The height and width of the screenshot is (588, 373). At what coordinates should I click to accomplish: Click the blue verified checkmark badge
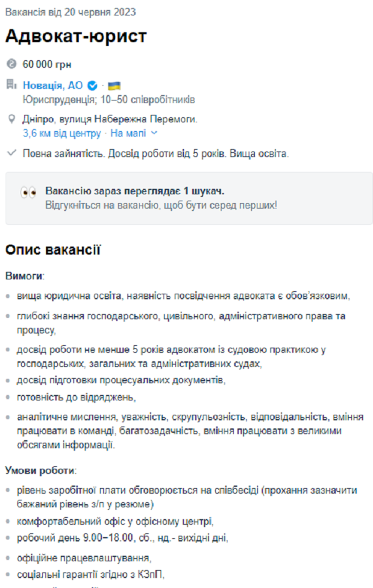point(93,86)
